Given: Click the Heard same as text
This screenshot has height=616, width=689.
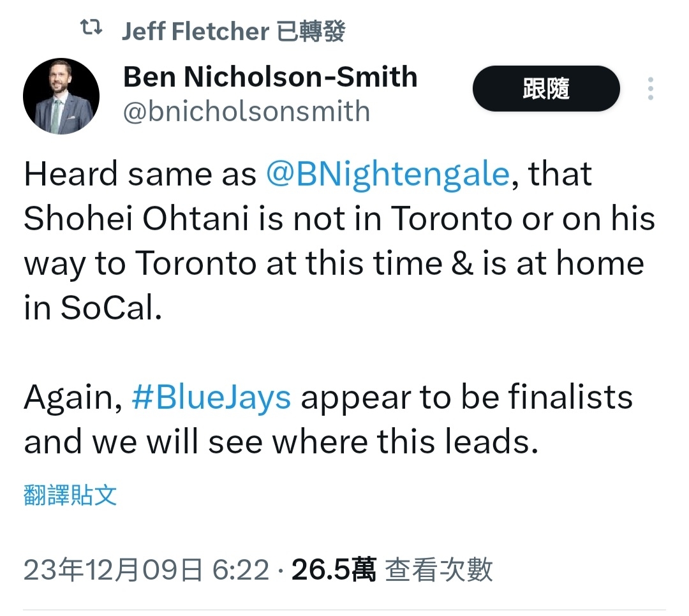Looking at the screenshot, I should [x=140, y=175].
